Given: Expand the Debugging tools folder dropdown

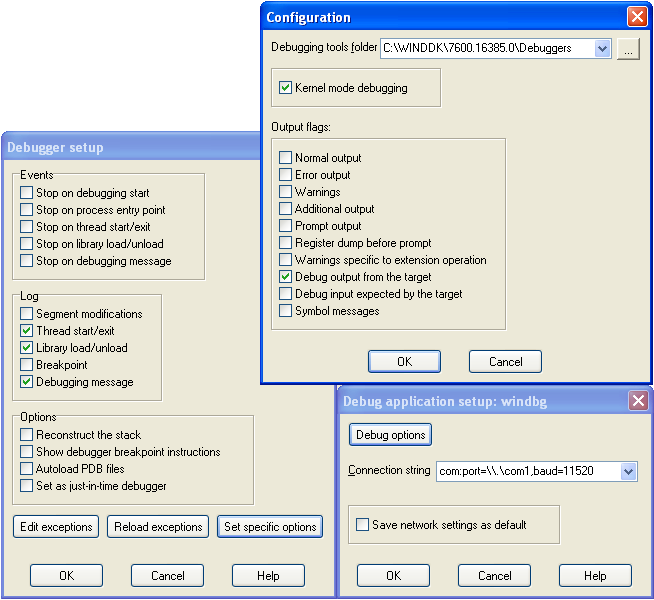Looking at the screenshot, I should pos(602,48).
